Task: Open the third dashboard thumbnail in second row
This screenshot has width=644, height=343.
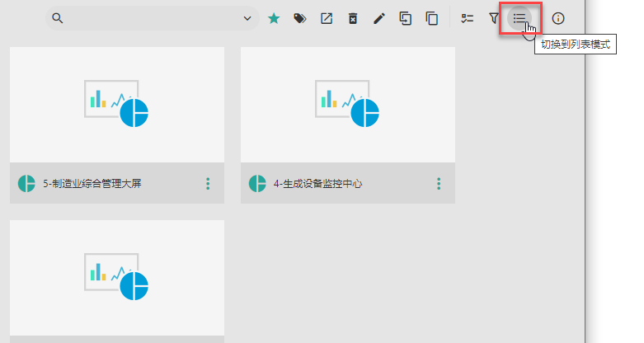Action: (x=117, y=277)
